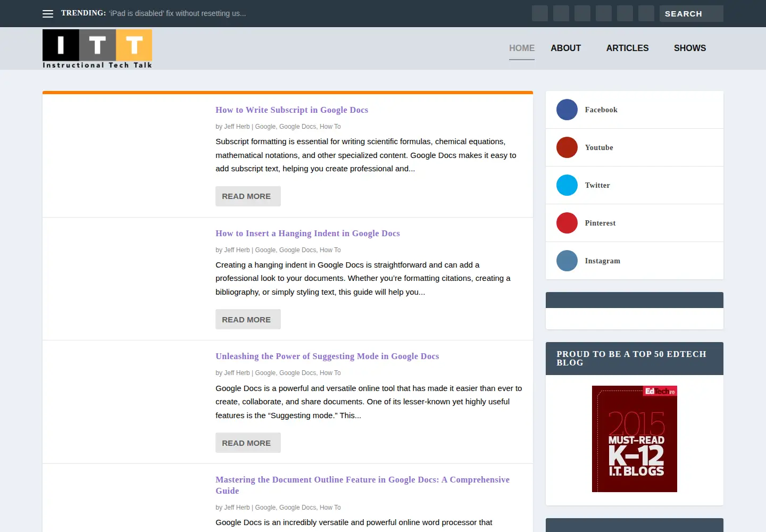Screen dimensions: 766x532
Task: Click the Facebook circle icon in sidebar
Action: coord(567,110)
